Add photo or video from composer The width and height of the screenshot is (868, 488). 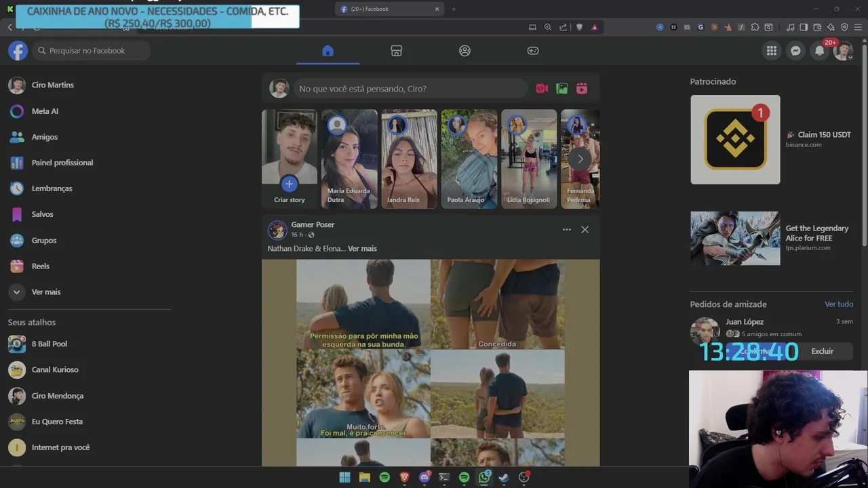(x=561, y=89)
